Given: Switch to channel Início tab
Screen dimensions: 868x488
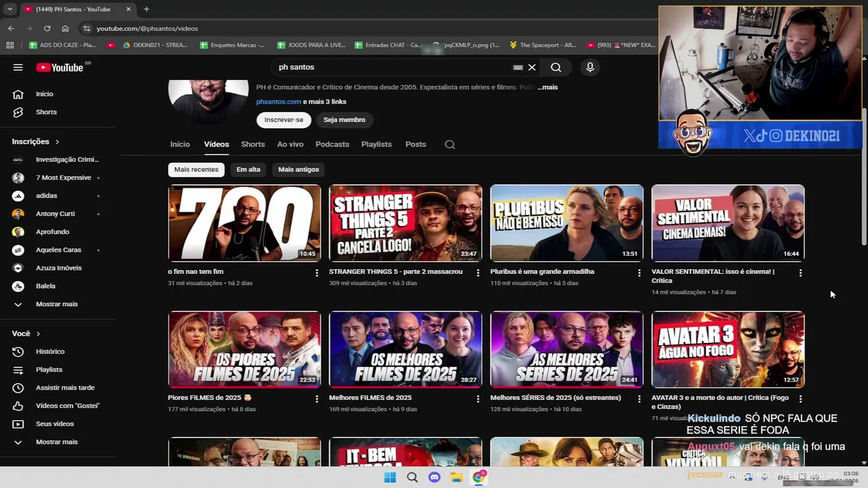Looking at the screenshot, I should (180, 144).
